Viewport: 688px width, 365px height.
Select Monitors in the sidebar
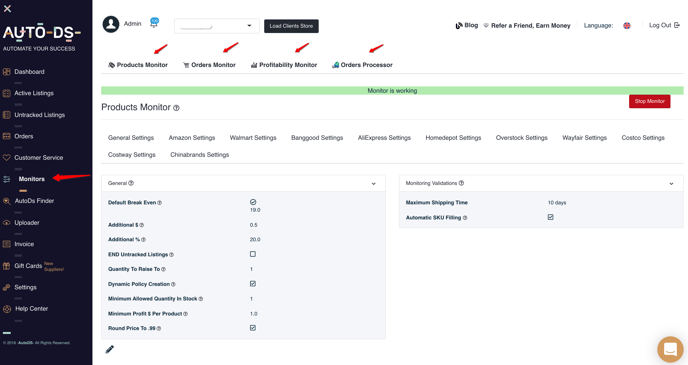point(31,179)
